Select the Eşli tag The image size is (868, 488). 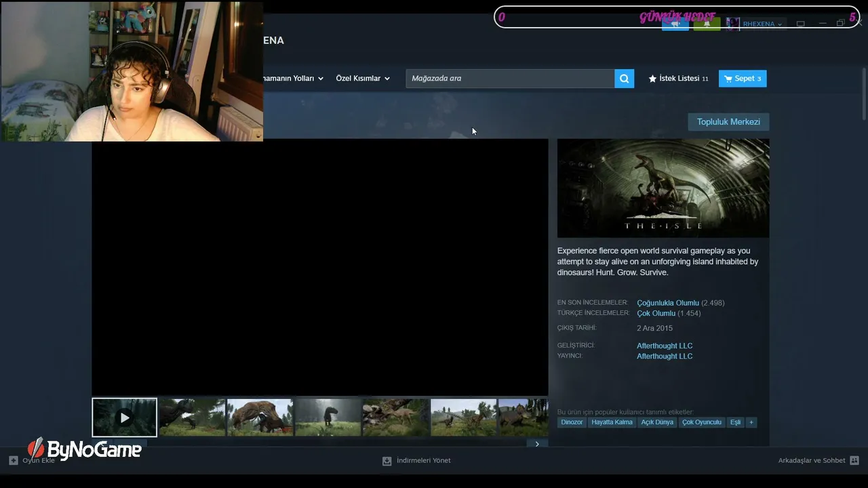tap(735, 422)
